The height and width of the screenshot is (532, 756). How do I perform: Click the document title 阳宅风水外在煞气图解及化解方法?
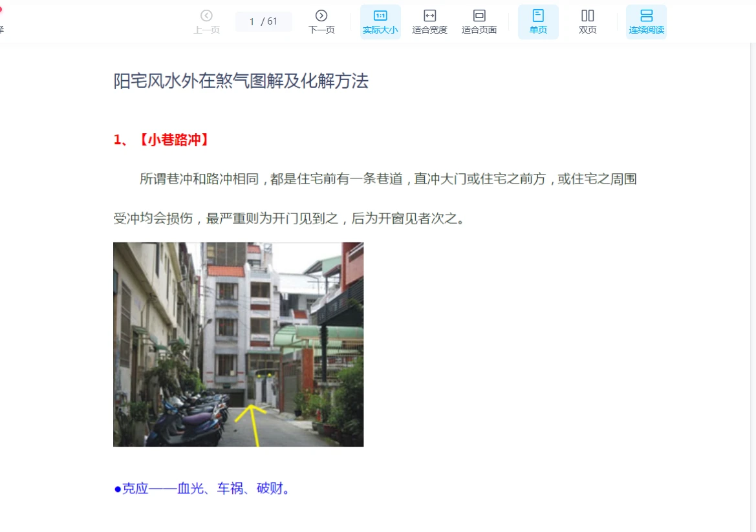click(241, 81)
